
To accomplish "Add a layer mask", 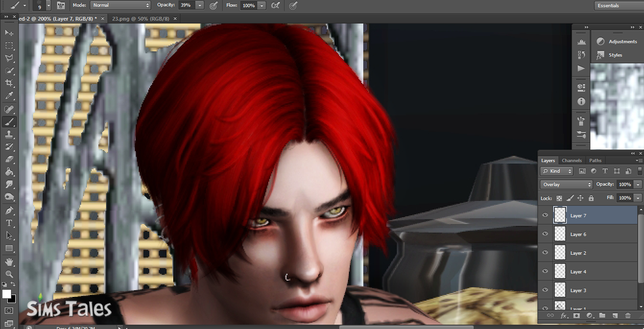I will pos(577,316).
